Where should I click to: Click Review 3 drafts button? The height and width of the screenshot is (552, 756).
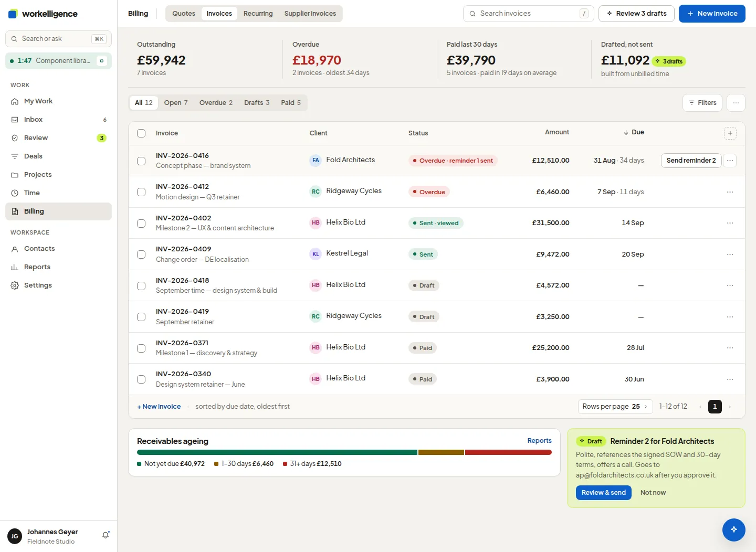(636, 14)
